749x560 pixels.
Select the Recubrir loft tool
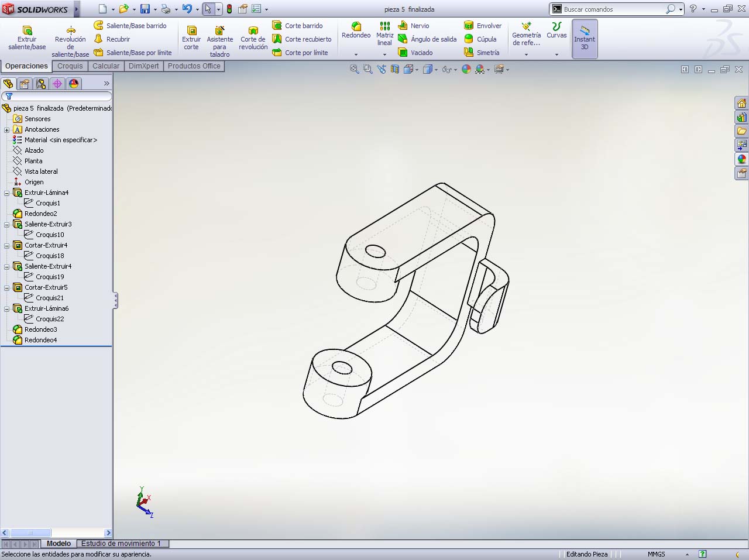(112, 39)
